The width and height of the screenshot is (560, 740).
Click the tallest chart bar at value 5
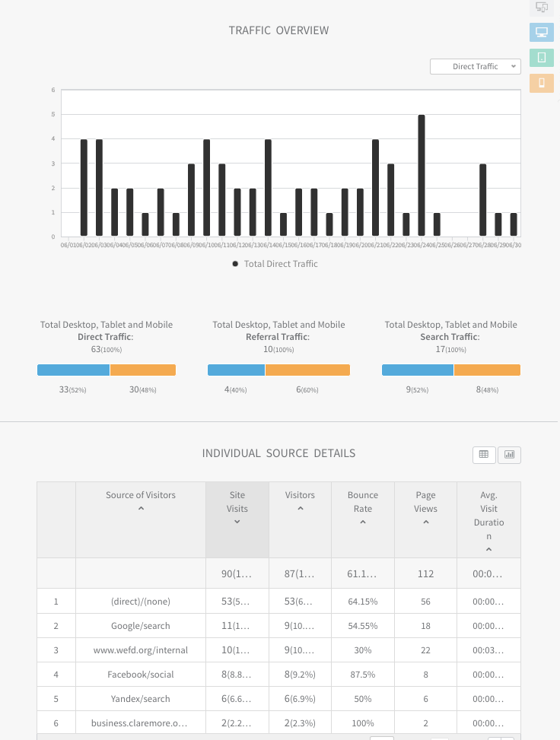click(x=422, y=175)
